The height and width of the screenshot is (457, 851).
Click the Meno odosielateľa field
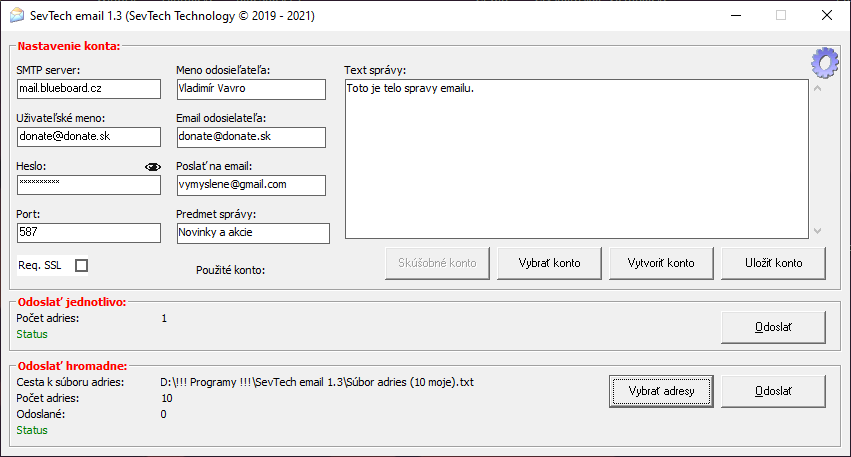coord(250,89)
